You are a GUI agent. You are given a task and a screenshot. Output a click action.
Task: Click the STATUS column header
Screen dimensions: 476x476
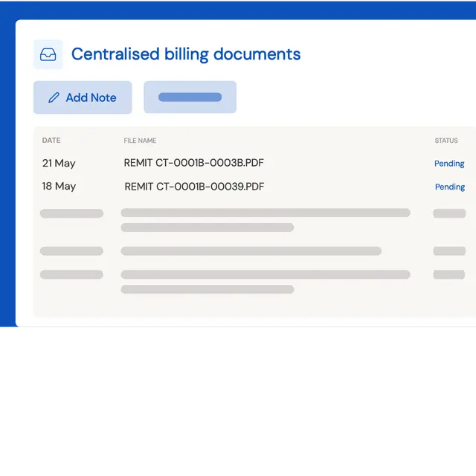(446, 141)
